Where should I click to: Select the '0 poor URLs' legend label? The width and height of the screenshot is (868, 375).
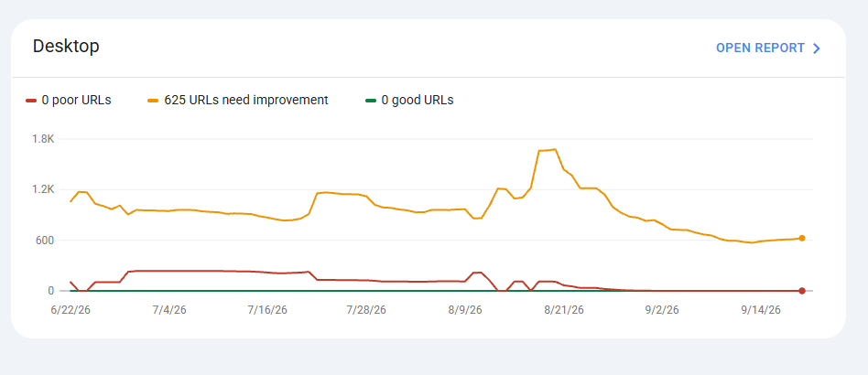76,101
